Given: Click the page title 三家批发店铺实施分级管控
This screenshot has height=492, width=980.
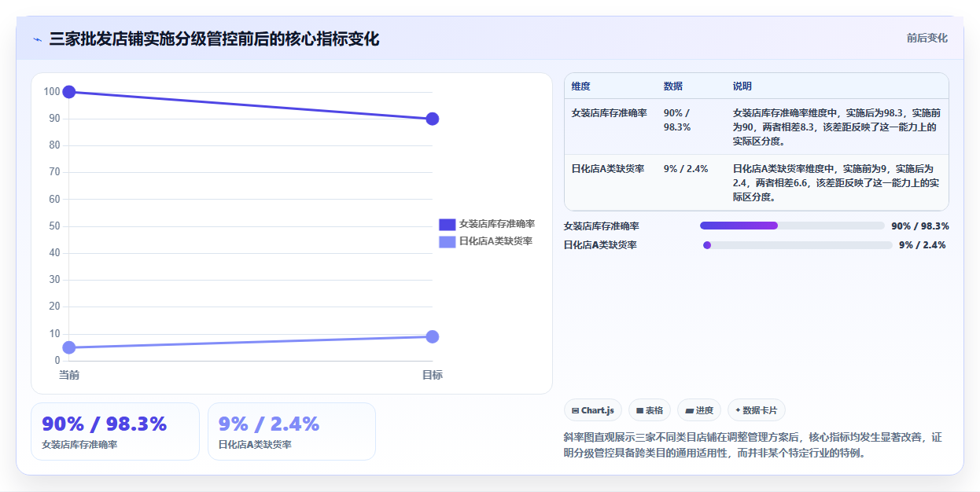Looking at the screenshot, I should [214, 39].
